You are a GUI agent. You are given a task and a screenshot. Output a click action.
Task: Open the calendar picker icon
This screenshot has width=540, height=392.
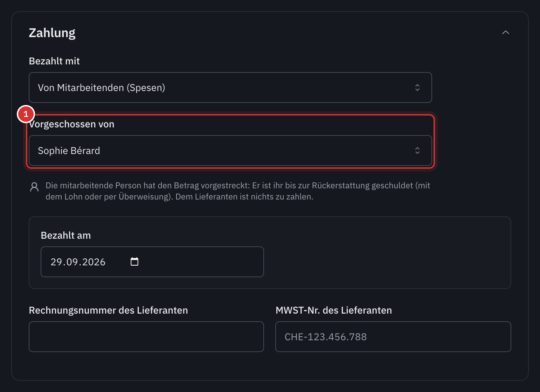(x=134, y=261)
